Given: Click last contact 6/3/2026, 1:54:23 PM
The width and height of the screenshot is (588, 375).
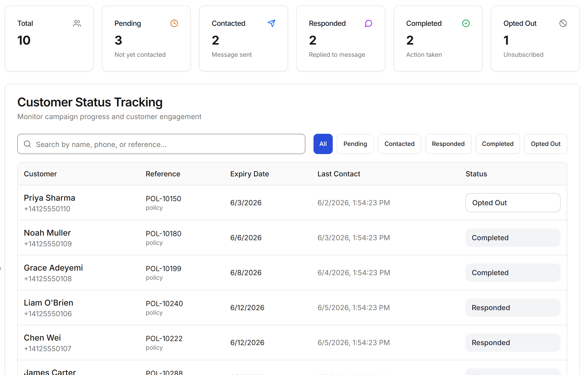Looking at the screenshot, I should click(354, 238).
